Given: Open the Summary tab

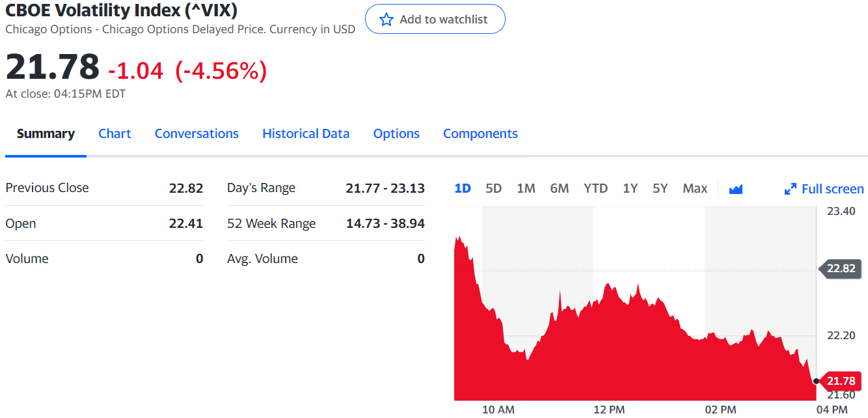Looking at the screenshot, I should coord(46,133).
